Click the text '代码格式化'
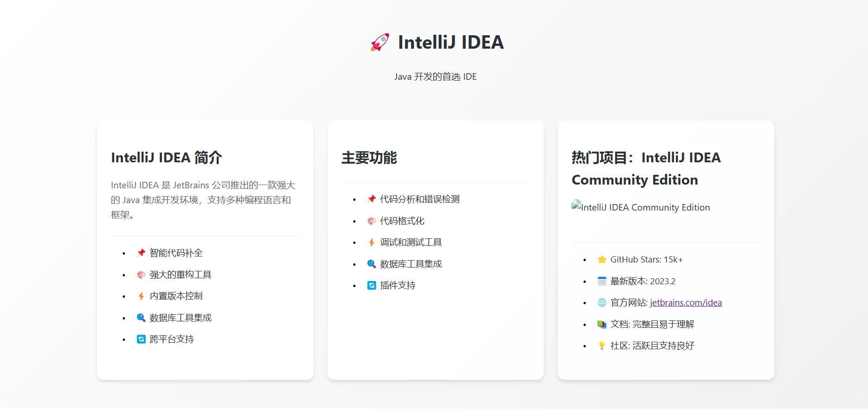The width and height of the screenshot is (868, 409). click(402, 221)
